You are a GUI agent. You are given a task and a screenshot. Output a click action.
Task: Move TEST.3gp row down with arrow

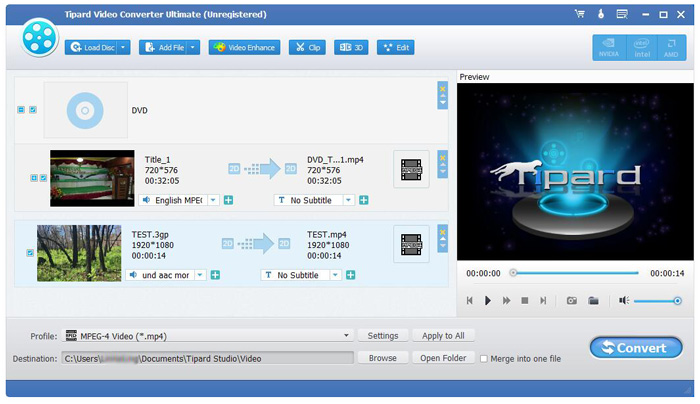pyautogui.click(x=442, y=246)
